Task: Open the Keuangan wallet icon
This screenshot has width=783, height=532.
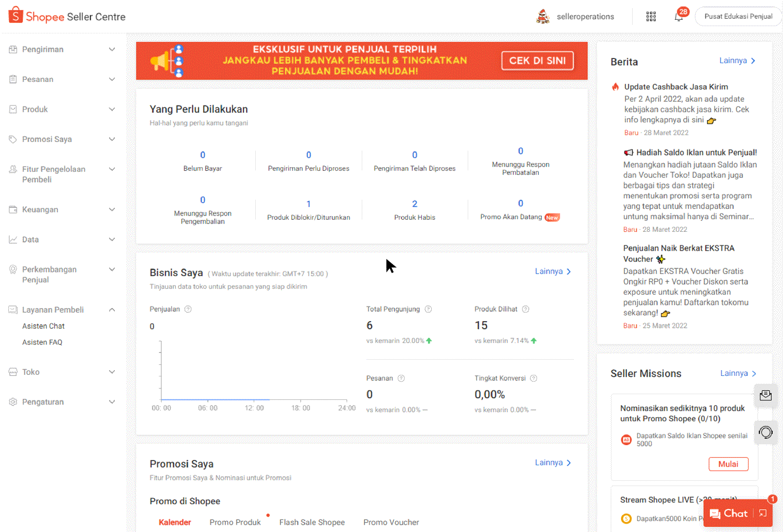Action: pyautogui.click(x=13, y=209)
